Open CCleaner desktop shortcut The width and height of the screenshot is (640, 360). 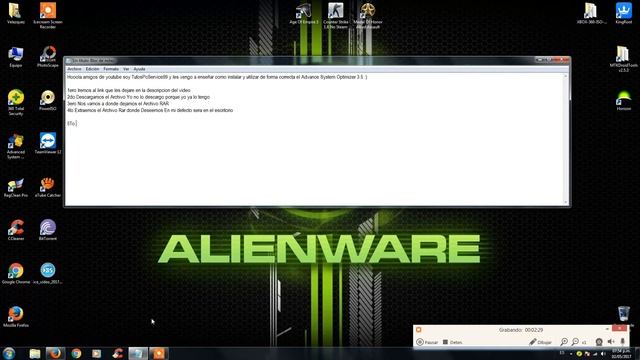click(x=16, y=230)
